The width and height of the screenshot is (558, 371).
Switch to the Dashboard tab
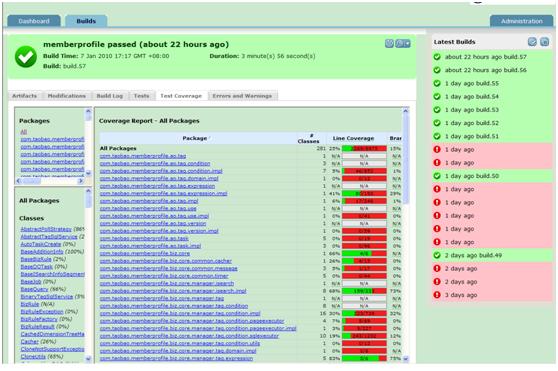(34, 21)
